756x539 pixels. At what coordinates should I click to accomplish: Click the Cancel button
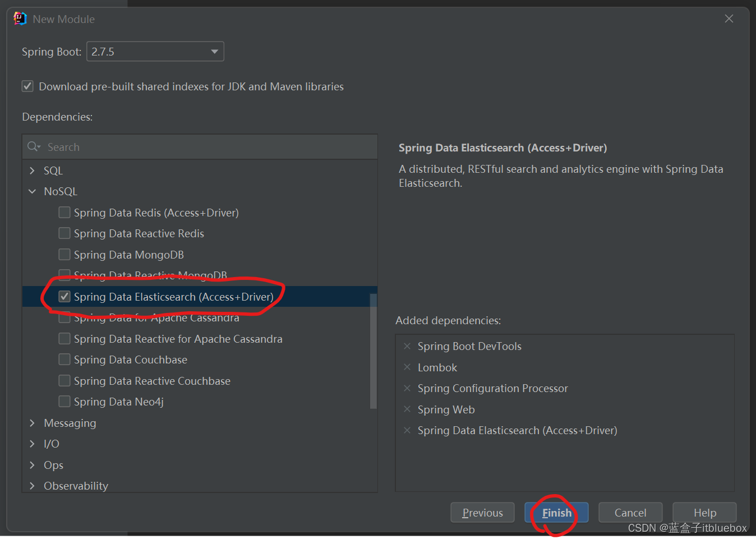tap(630, 513)
